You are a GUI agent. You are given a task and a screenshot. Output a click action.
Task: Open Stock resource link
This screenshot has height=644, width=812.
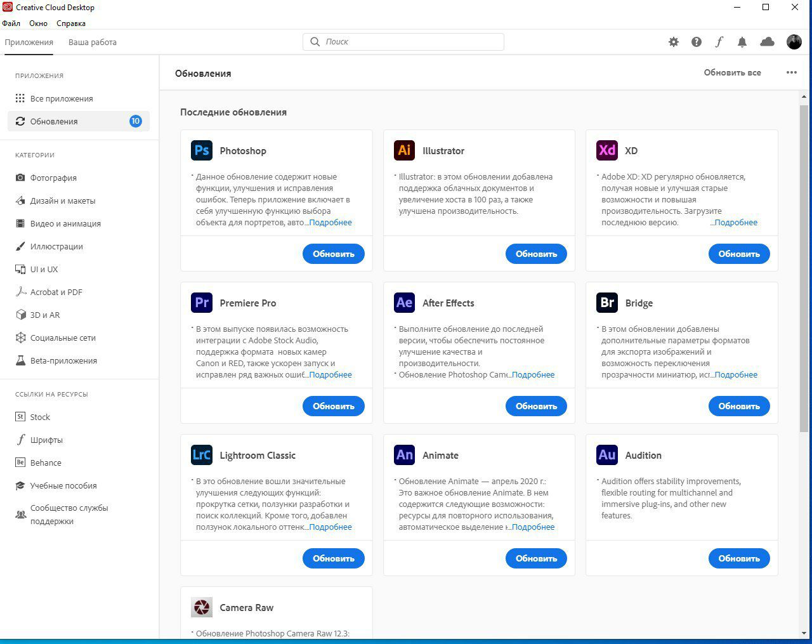point(79,417)
